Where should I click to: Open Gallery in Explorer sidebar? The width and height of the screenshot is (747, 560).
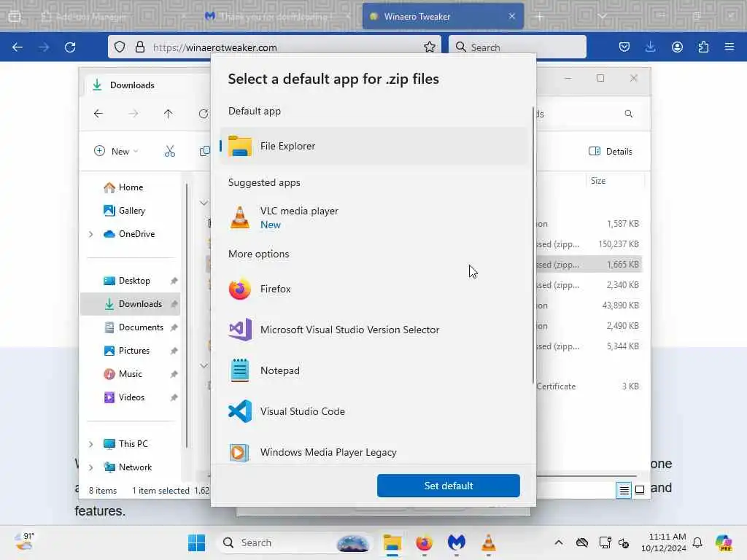point(131,211)
